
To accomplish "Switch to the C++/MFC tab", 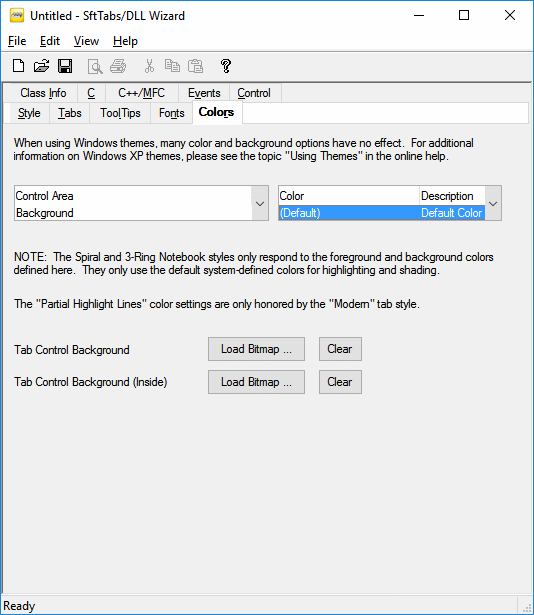I will point(142,93).
